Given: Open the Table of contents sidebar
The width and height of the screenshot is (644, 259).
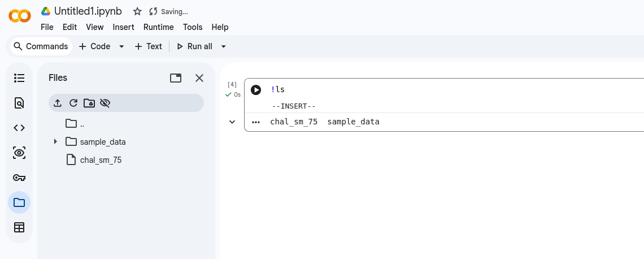Looking at the screenshot, I should [x=19, y=78].
